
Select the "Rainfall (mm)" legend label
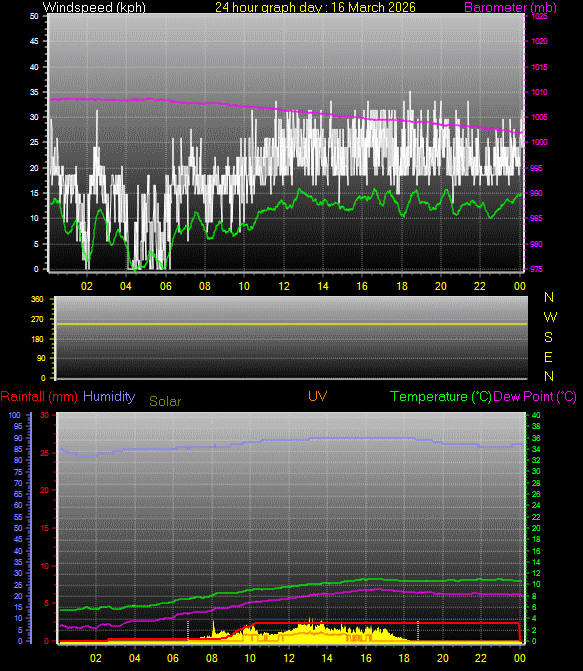click(x=39, y=396)
